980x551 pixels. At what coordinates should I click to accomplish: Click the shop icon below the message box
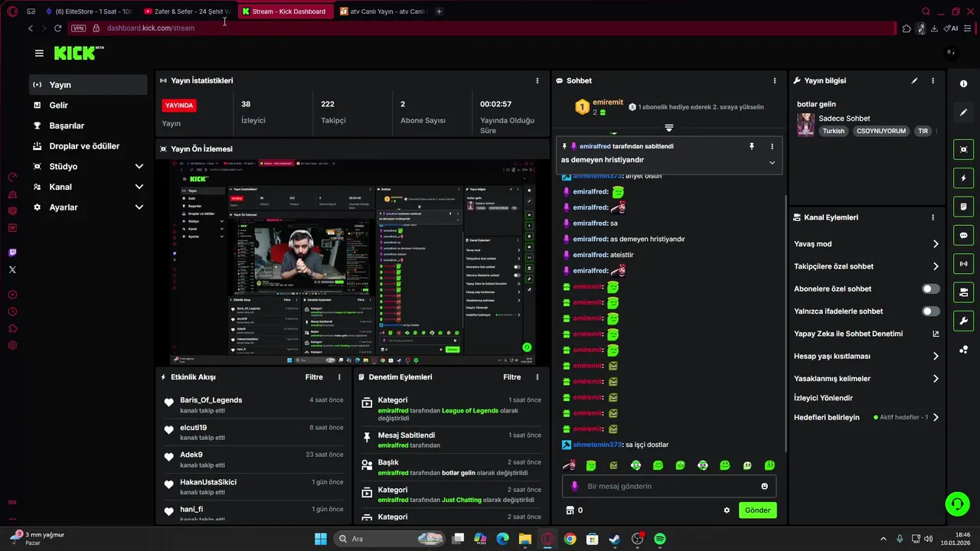click(x=570, y=510)
